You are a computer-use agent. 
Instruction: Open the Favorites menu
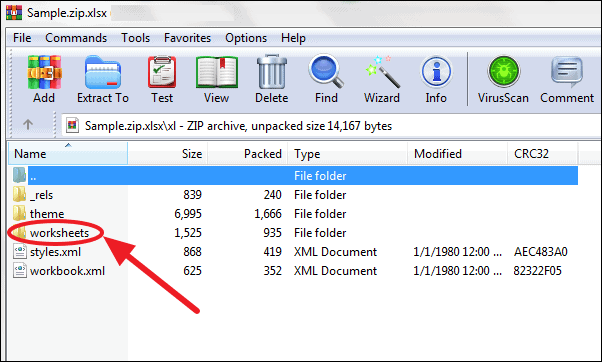click(x=187, y=38)
